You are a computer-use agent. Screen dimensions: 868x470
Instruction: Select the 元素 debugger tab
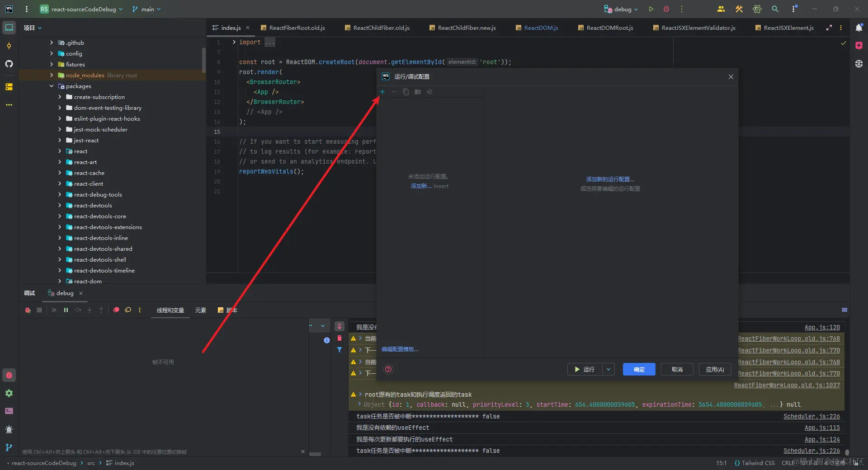tap(201, 310)
